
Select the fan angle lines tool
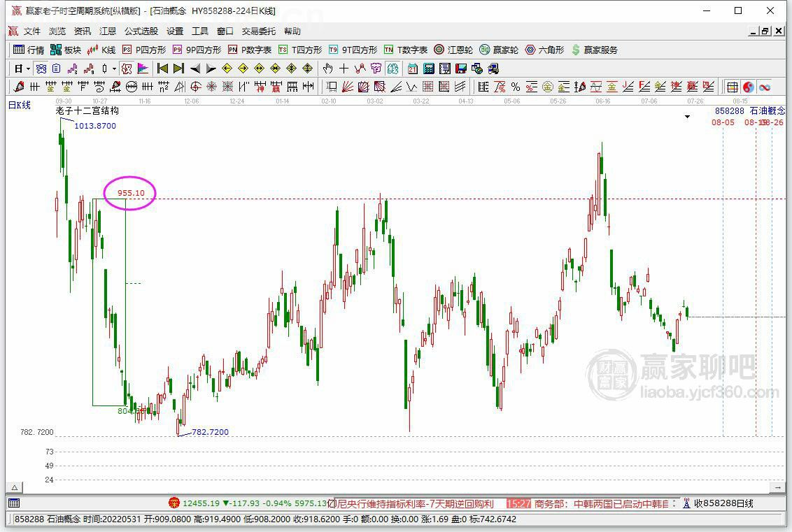tap(347, 87)
